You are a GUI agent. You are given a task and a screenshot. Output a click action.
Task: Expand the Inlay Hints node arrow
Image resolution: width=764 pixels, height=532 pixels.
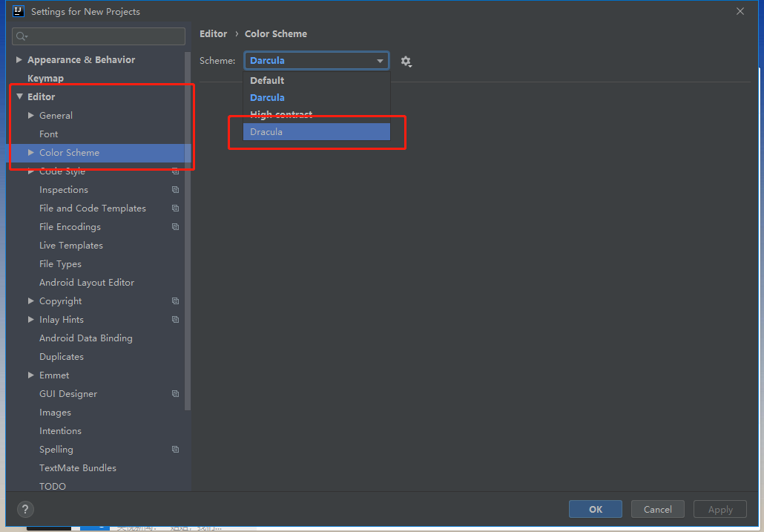(31, 320)
